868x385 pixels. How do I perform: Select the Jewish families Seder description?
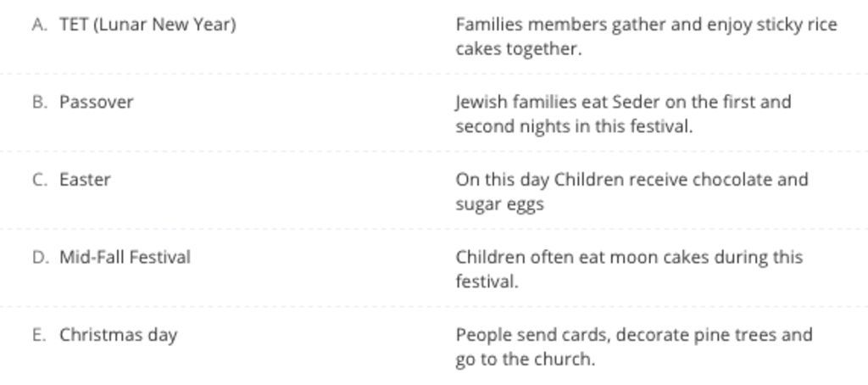click(x=623, y=114)
